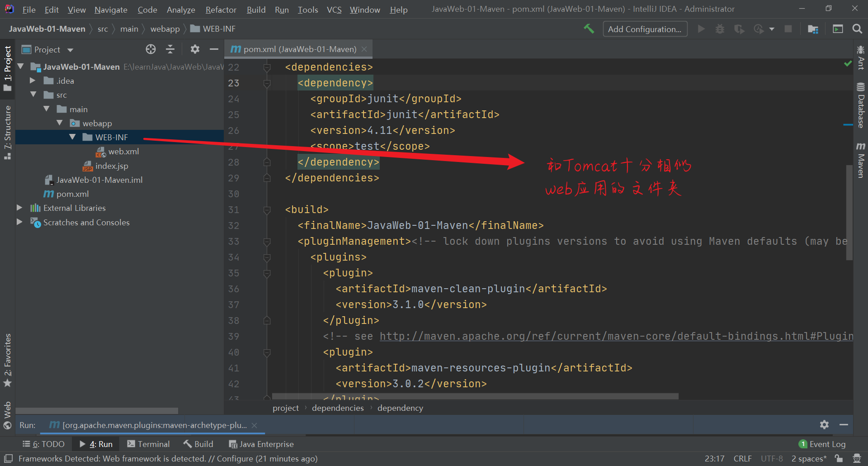Click the Project panel horizontal scrollbar
The image size is (868, 466).
click(x=96, y=411)
